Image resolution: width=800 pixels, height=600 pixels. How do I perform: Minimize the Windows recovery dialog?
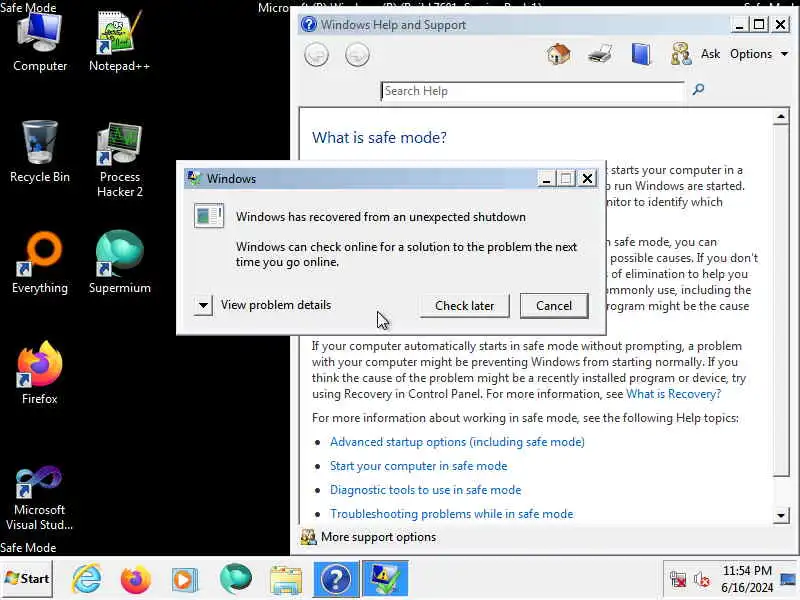tap(546, 179)
